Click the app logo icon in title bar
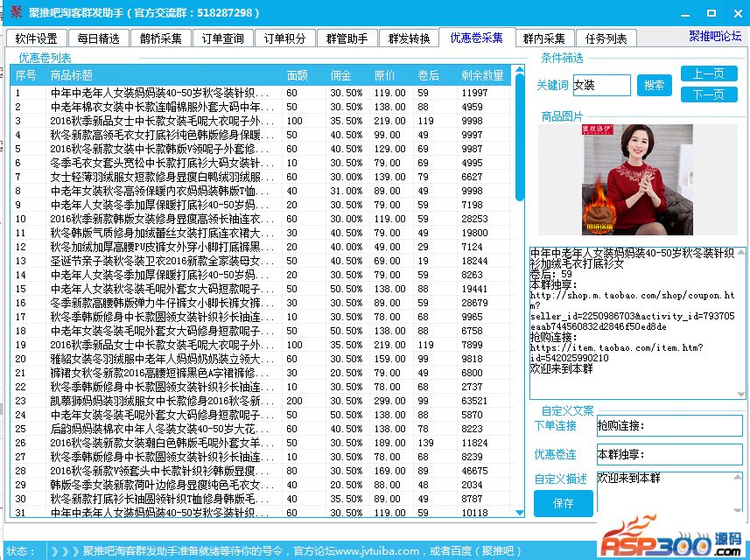The height and width of the screenshot is (560, 750). tap(16, 11)
